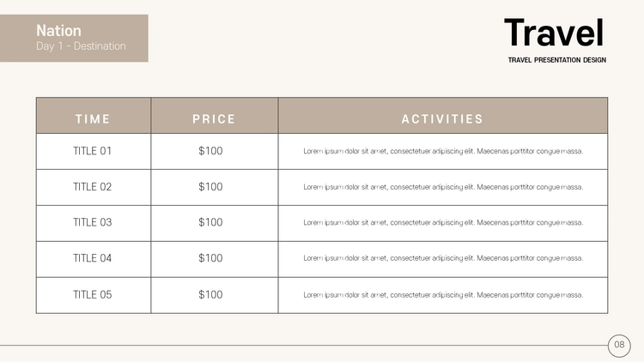This screenshot has height=362, width=644.
Task: Click the large Travel title
Action: point(554,33)
